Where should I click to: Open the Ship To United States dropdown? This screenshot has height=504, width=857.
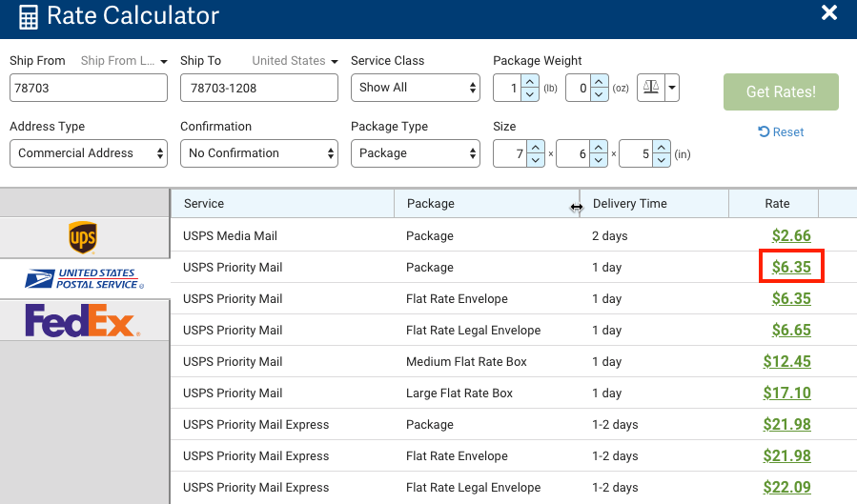coord(296,61)
